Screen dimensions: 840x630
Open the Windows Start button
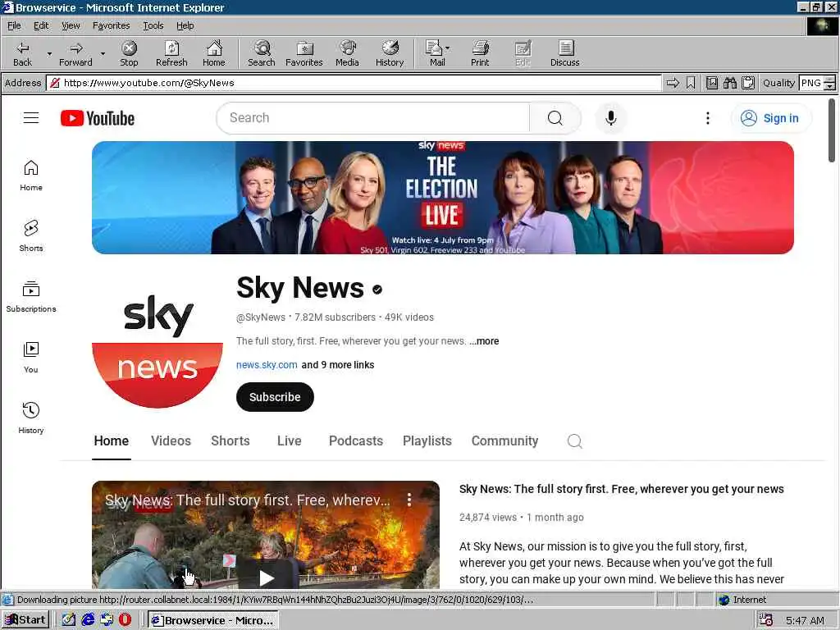coord(25,620)
